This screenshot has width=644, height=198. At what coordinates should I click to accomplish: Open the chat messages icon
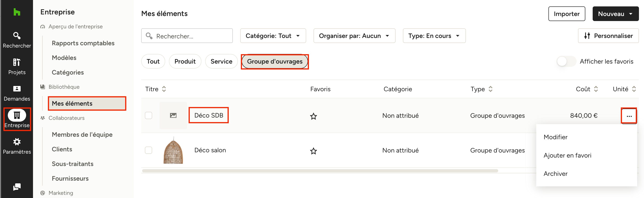[17, 187]
